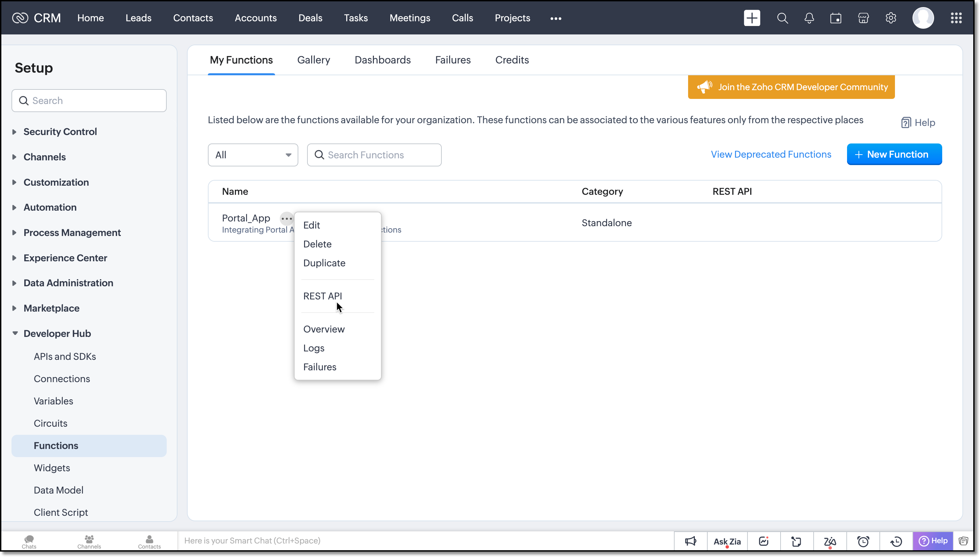Choose Duplicate from context menu
The height and width of the screenshot is (557, 980).
(324, 263)
